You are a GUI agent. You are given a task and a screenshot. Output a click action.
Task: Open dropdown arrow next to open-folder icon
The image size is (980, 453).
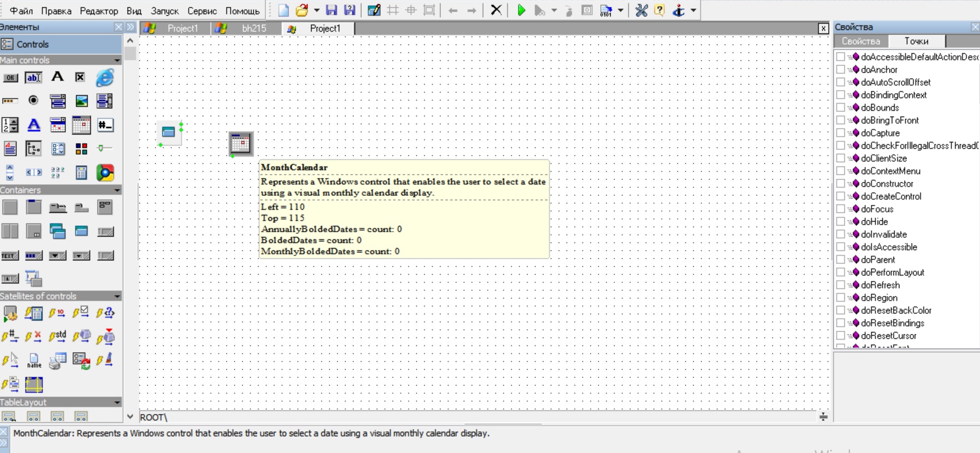316,10
